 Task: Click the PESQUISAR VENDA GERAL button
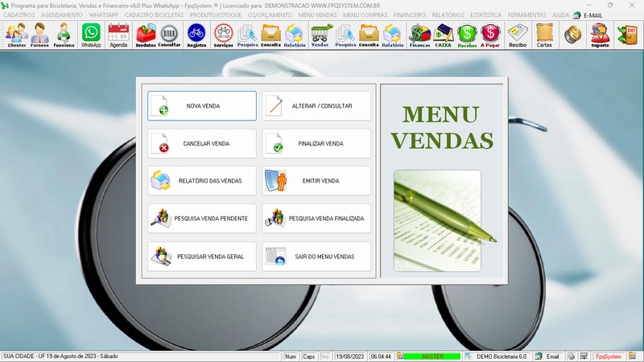tap(202, 257)
